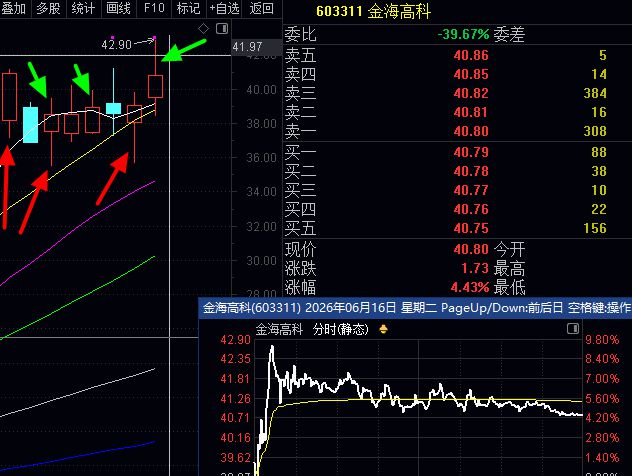Click the 标记 mark button
632x476 pixels.
coord(188,8)
